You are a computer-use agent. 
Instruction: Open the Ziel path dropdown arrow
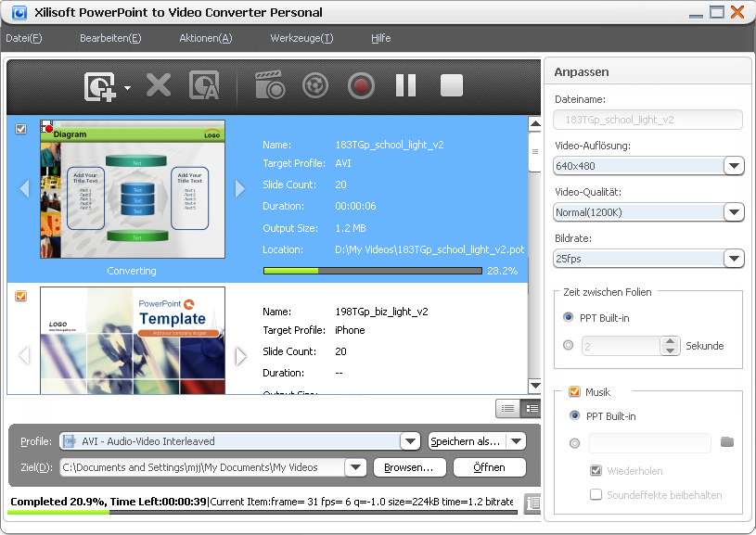coord(356,467)
